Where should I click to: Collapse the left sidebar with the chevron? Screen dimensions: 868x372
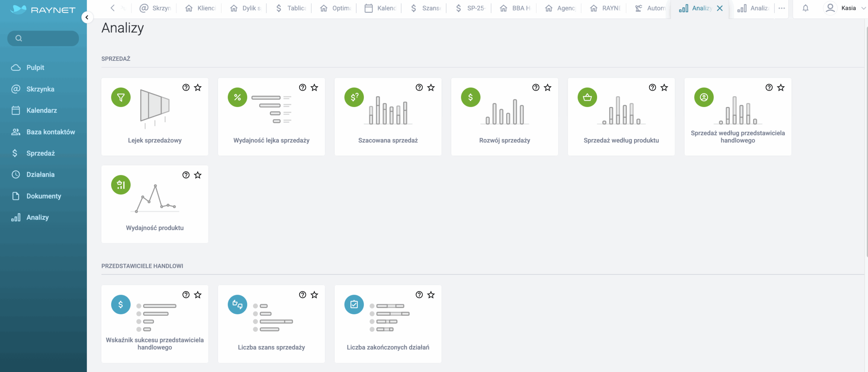[x=87, y=17]
